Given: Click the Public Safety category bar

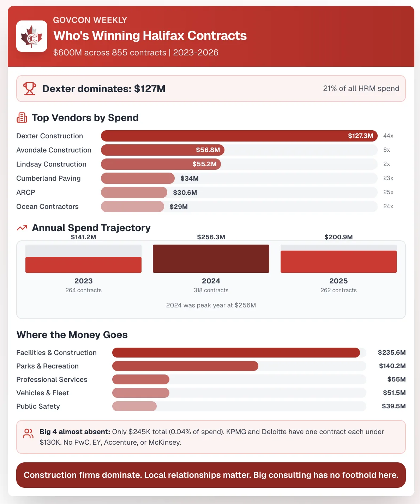Looking at the screenshot, I should [134, 406].
